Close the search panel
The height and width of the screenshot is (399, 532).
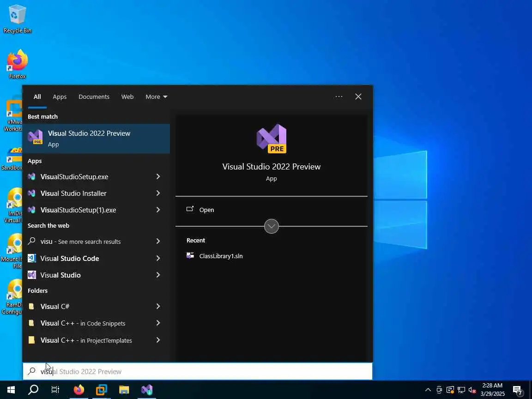click(358, 97)
